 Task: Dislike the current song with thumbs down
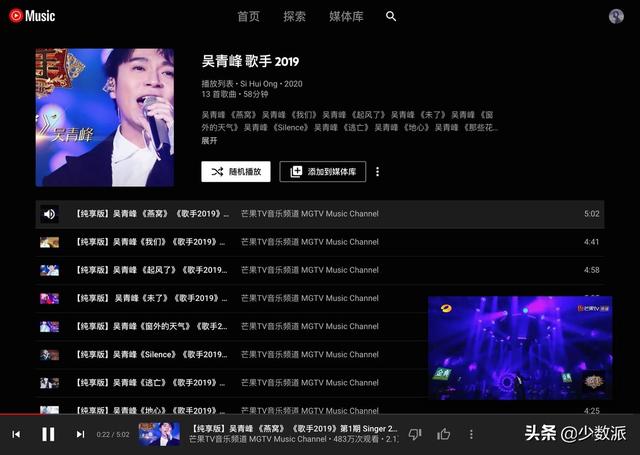pos(415,434)
